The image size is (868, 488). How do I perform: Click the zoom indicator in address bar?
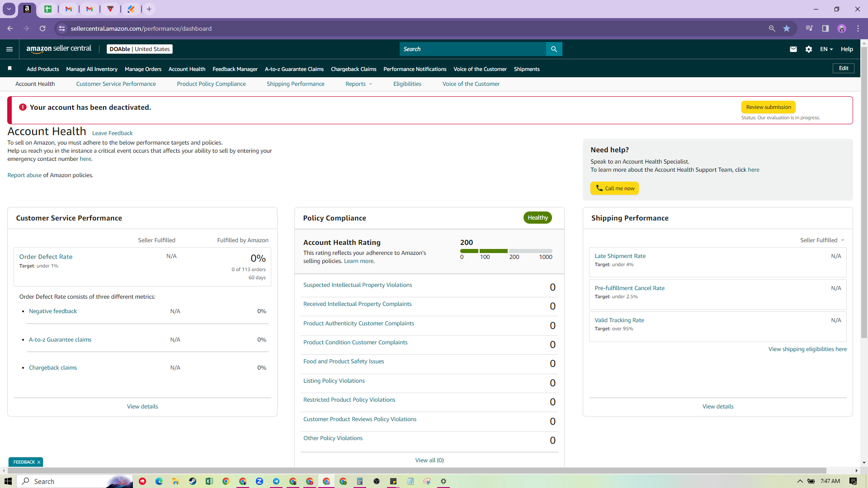[x=772, y=28]
